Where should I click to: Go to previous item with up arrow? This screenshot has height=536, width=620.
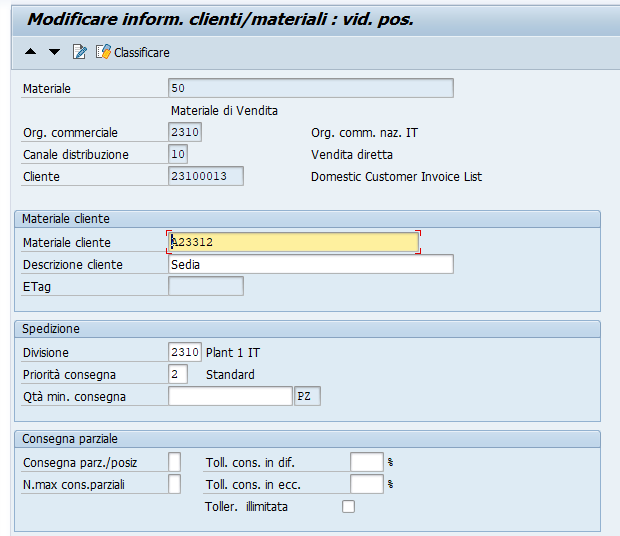(30, 52)
